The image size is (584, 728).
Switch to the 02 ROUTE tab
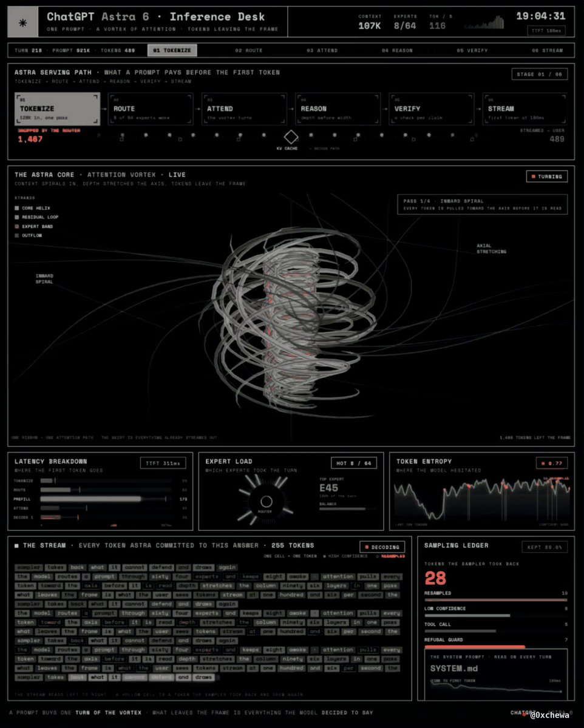pyautogui.click(x=248, y=50)
